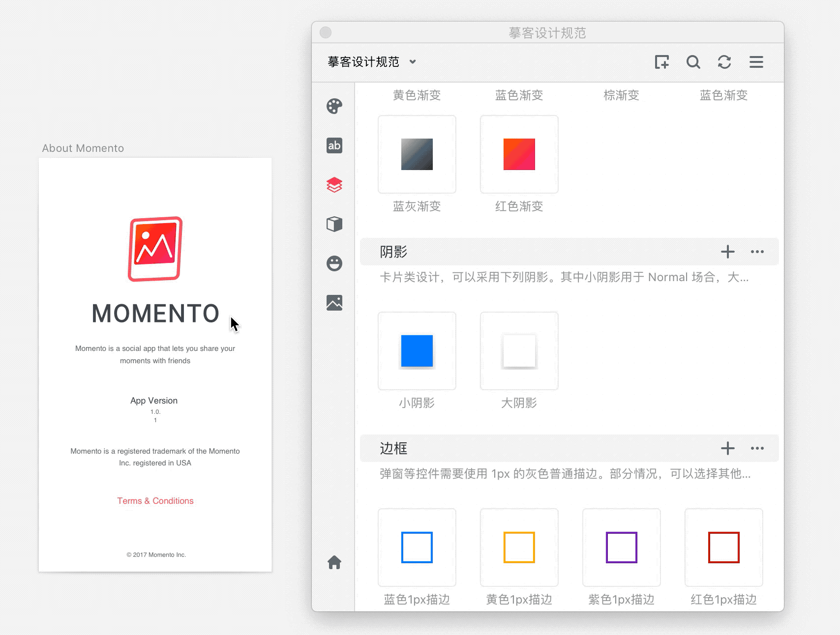Open more options for 边框 group

757,448
